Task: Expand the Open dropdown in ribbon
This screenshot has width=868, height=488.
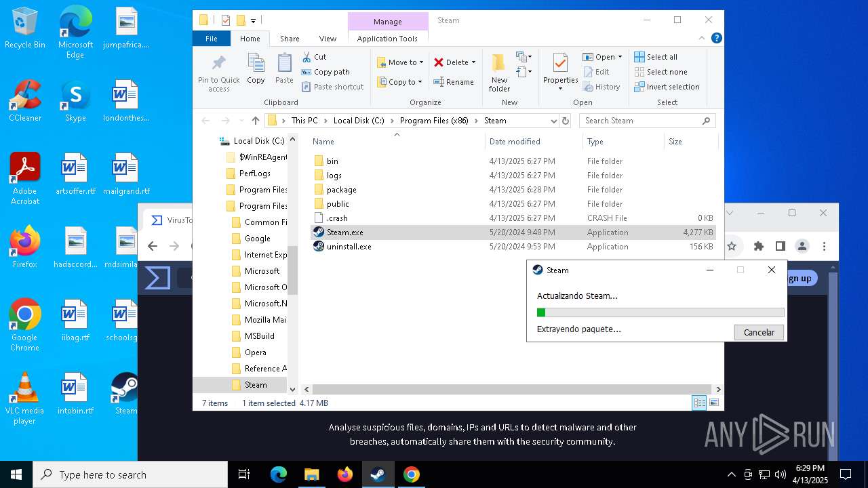Action: (x=620, y=57)
